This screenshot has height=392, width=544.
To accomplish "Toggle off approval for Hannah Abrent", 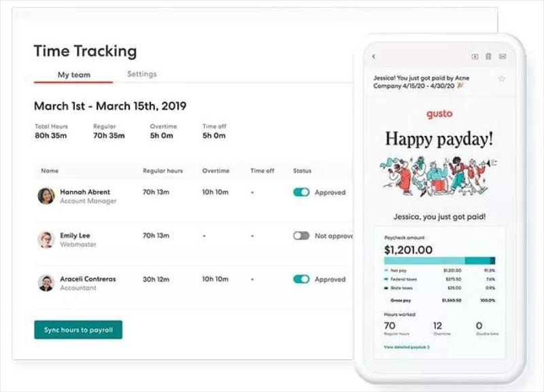I will tap(301, 192).
